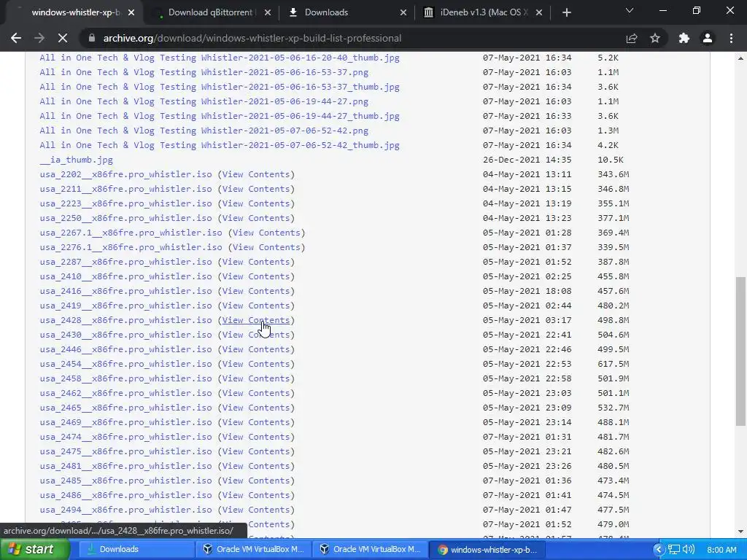This screenshot has width=747, height=560.
Task: View Contents of usa_2446 iso
Action: coord(256,349)
